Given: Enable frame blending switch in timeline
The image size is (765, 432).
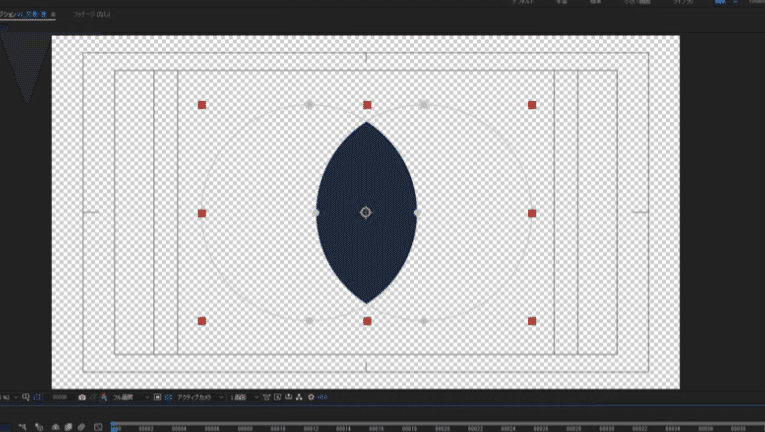Looking at the screenshot, I should (68, 427).
